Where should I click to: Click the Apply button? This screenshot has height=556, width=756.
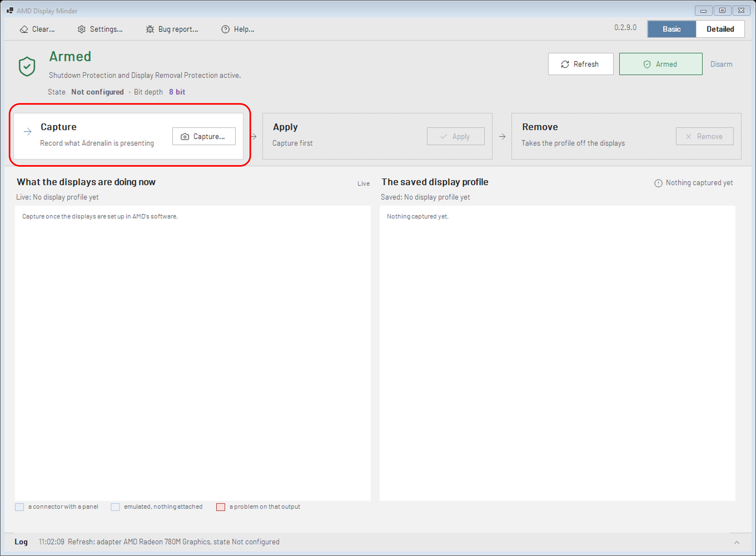(x=455, y=136)
